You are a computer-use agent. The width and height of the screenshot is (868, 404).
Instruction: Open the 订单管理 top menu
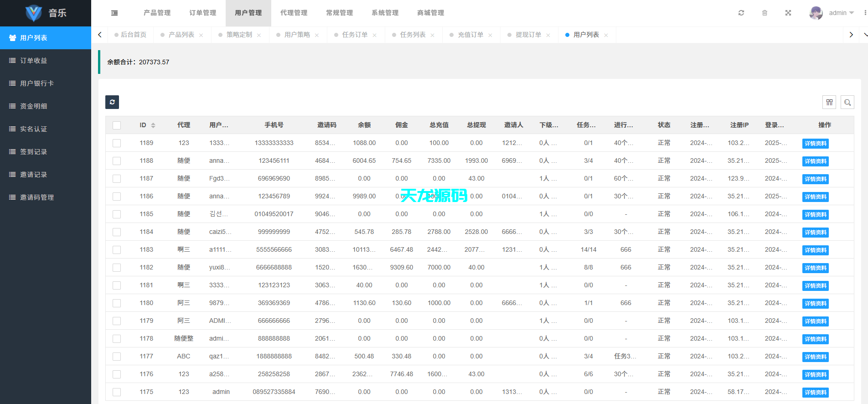click(x=203, y=13)
